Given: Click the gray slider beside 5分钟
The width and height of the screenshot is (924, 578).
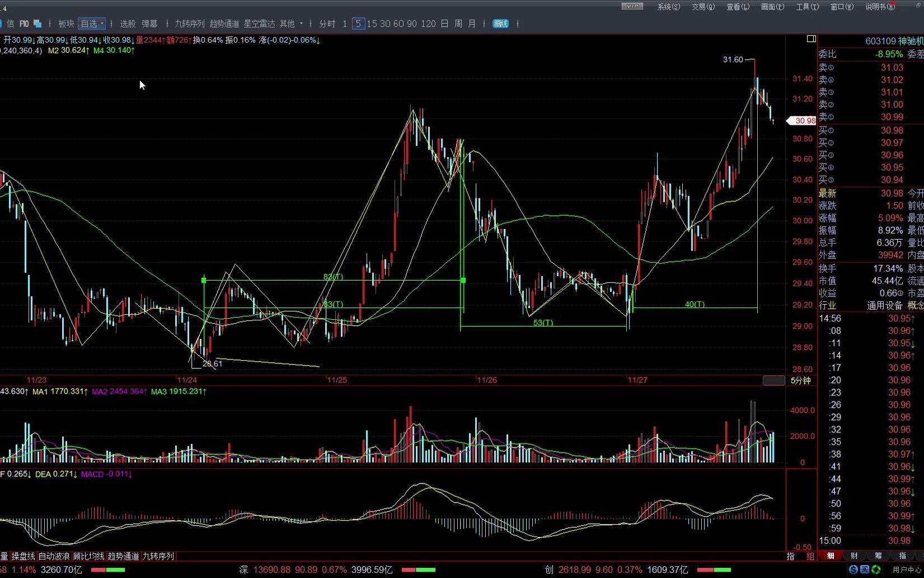Looking at the screenshot, I should 774,380.
